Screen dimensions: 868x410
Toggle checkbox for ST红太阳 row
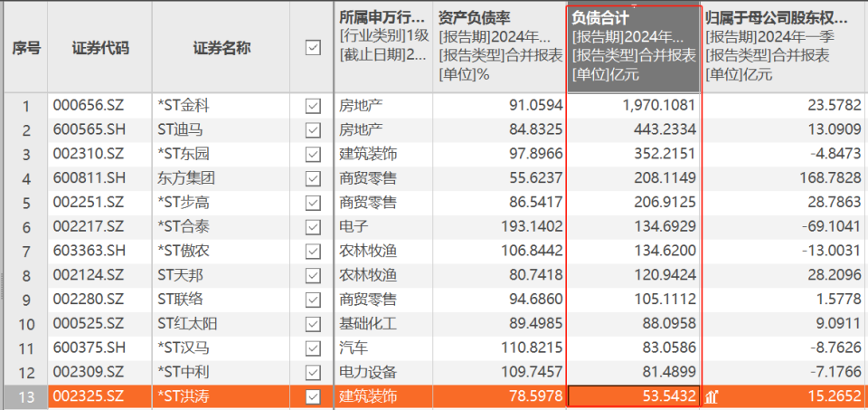(314, 324)
